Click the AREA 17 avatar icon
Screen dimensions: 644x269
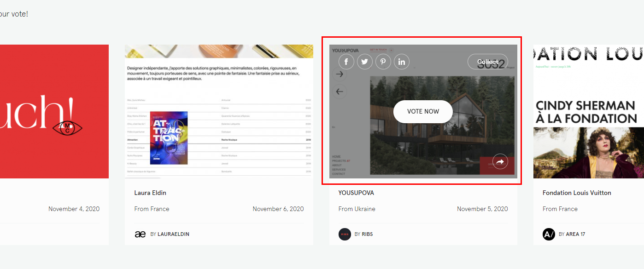tap(549, 234)
